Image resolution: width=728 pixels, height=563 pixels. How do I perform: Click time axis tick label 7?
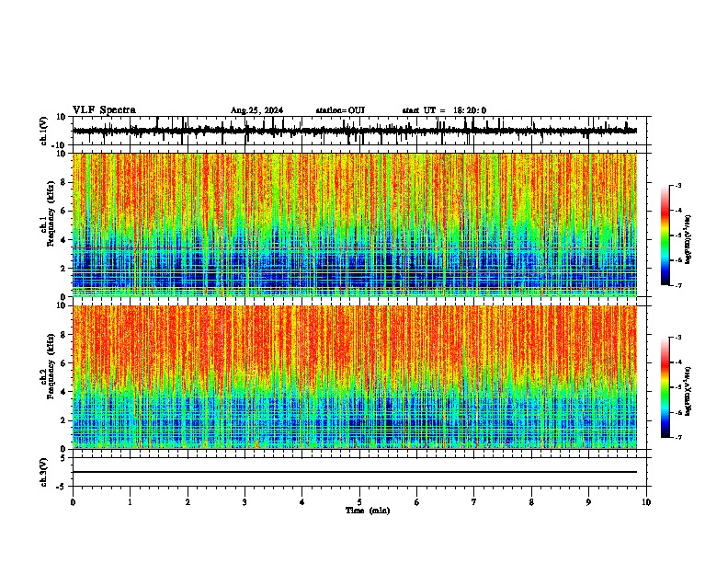[x=474, y=502]
